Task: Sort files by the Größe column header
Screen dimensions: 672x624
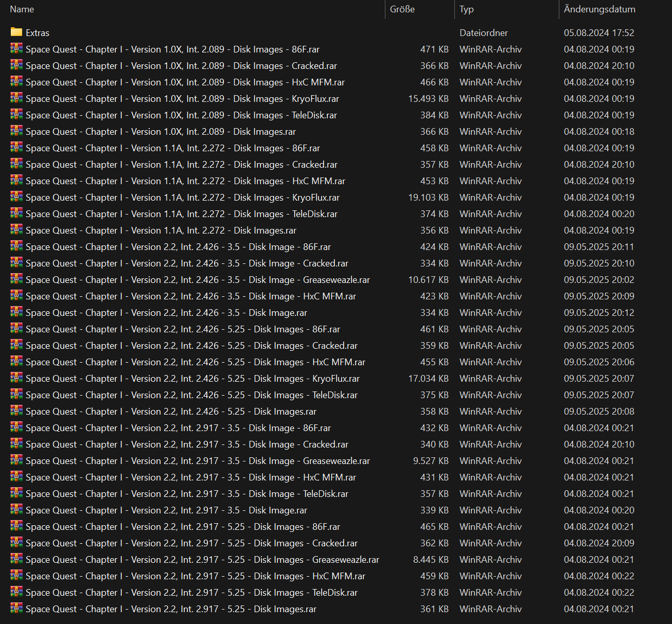Action: (x=402, y=9)
